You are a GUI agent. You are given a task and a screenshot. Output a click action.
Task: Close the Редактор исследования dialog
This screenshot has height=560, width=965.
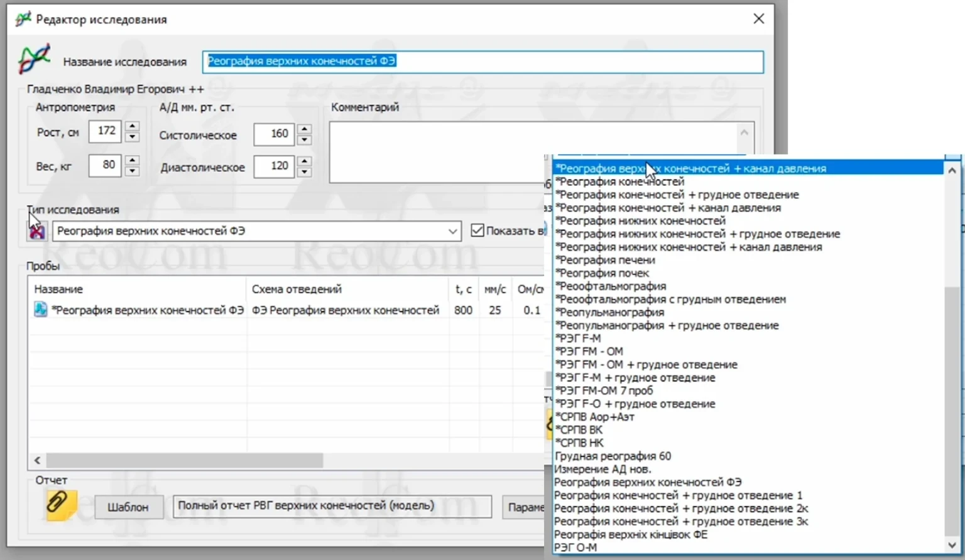[759, 19]
